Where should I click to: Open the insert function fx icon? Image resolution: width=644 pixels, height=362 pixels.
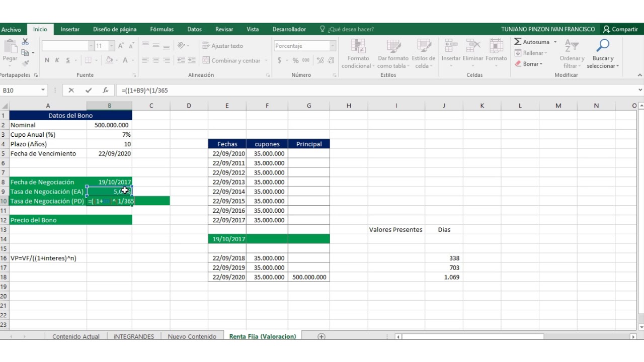click(106, 90)
